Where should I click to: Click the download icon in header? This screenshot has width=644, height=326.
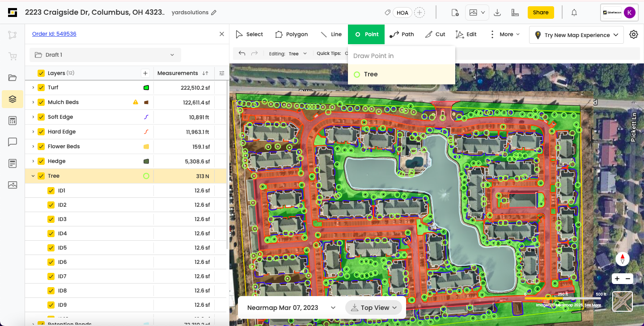497,13
